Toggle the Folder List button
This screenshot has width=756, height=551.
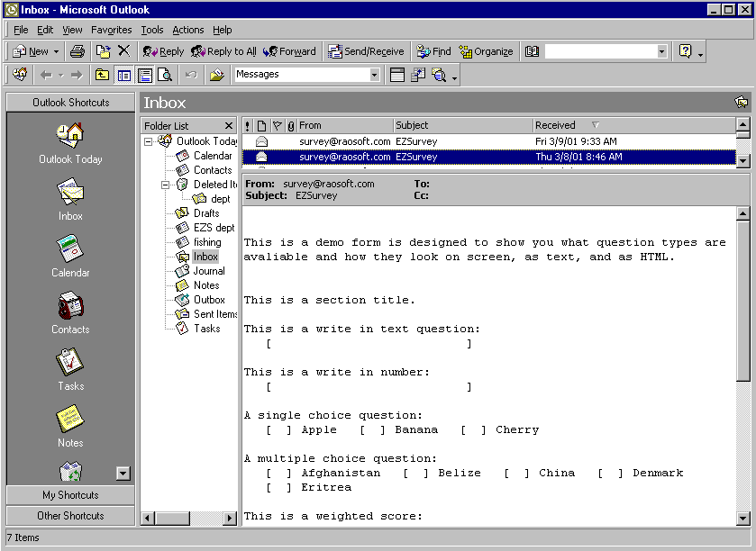[x=124, y=75]
